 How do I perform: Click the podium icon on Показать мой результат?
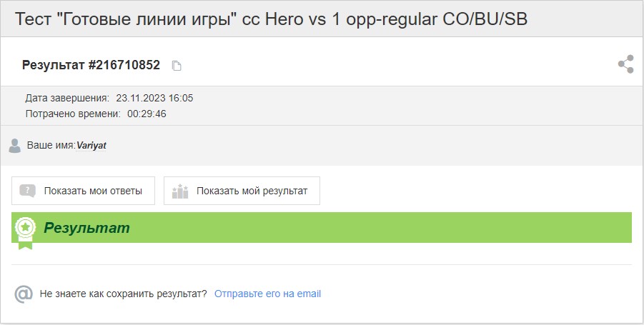point(180,191)
